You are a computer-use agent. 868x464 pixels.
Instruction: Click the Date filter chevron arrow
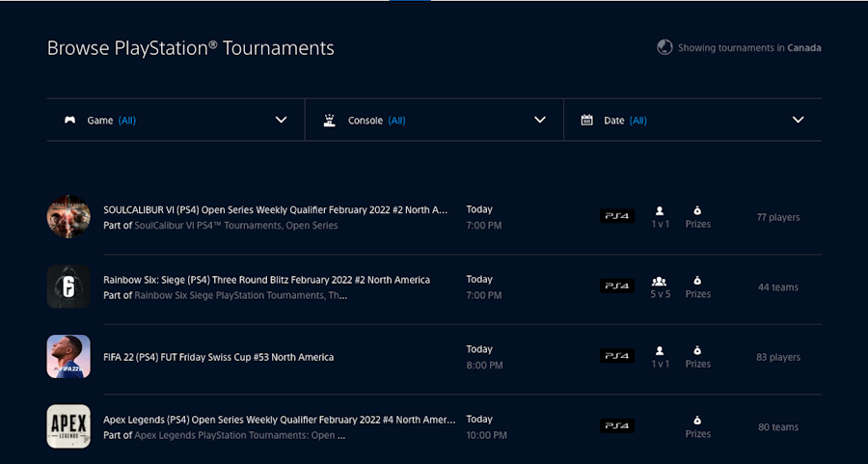[798, 120]
